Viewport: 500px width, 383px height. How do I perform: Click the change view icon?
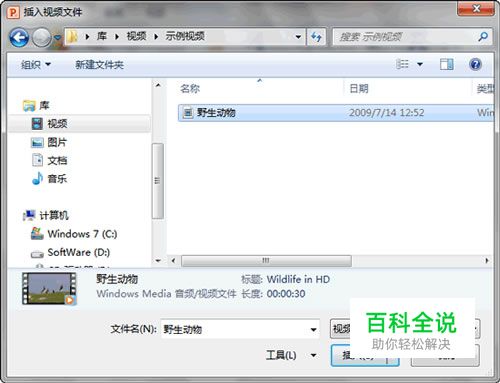(x=402, y=64)
